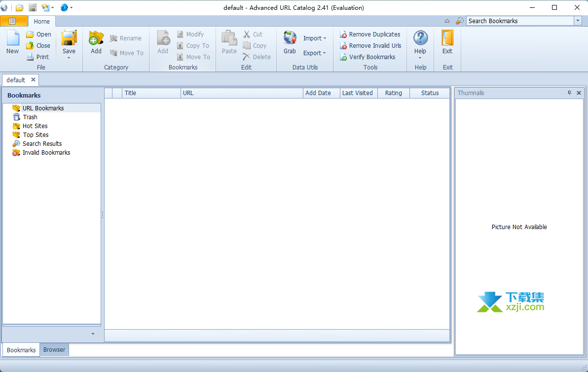Print the bookmark list

(x=37, y=57)
